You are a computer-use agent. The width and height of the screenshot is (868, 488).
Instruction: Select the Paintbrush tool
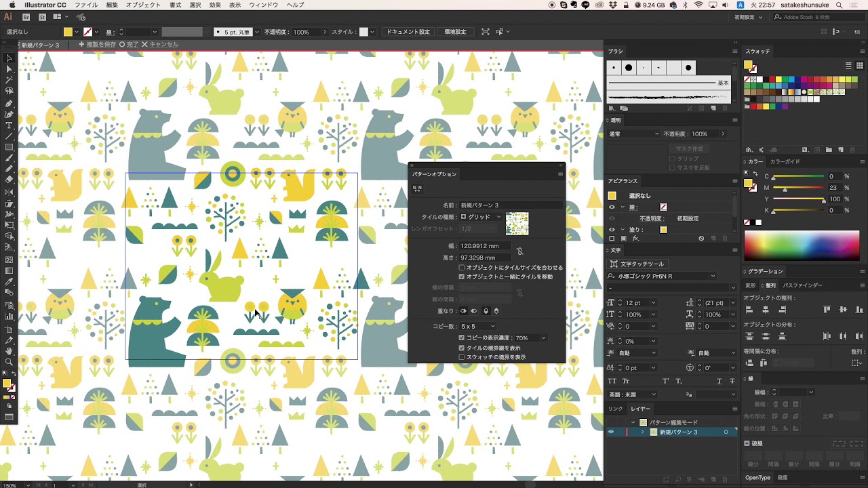tap(9, 158)
